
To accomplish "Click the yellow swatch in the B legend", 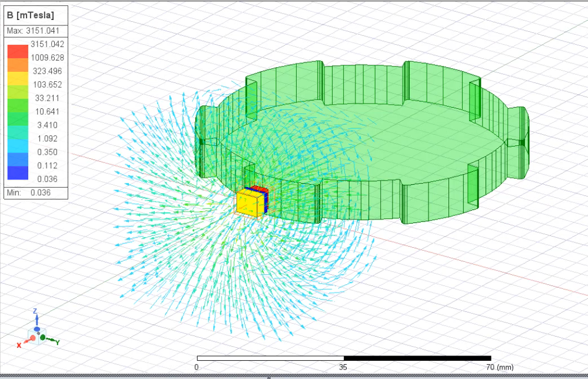I will (x=18, y=78).
